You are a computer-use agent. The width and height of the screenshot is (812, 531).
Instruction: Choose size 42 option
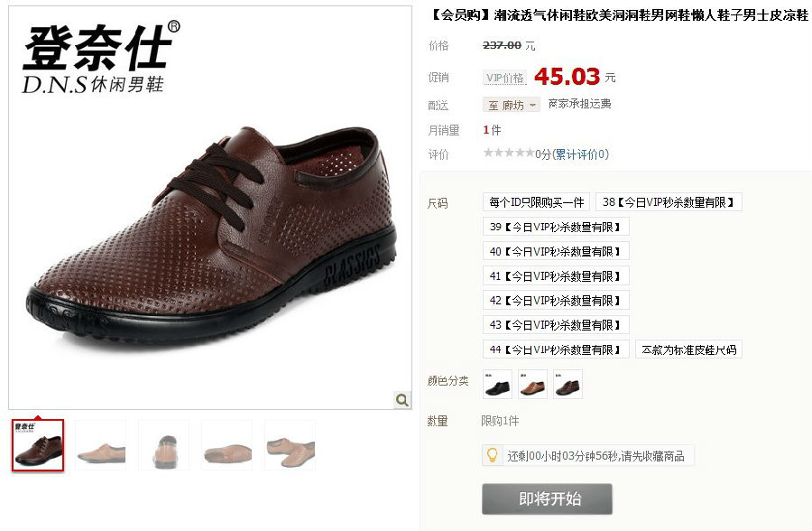pos(556,300)
